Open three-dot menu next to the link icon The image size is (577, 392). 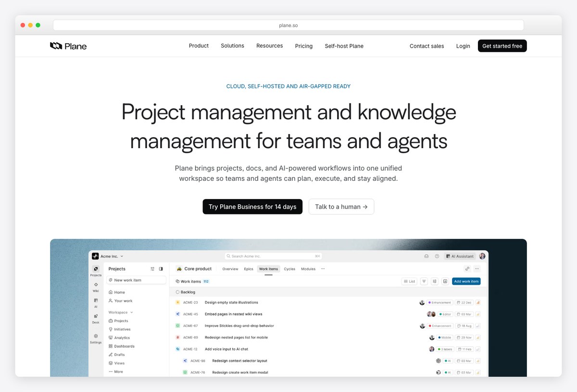click(477, 269)
